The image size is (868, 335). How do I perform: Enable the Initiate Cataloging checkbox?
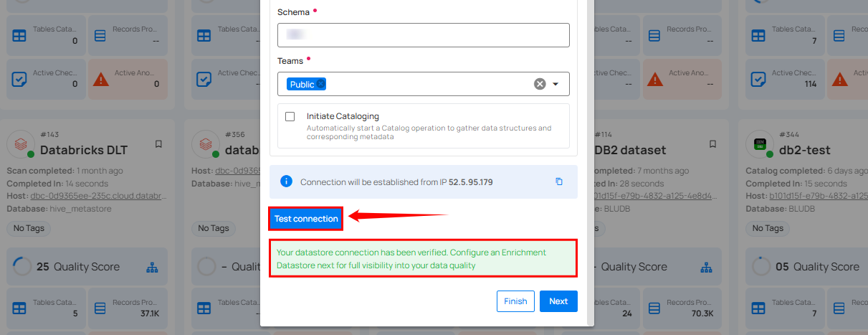pos(290,116)
